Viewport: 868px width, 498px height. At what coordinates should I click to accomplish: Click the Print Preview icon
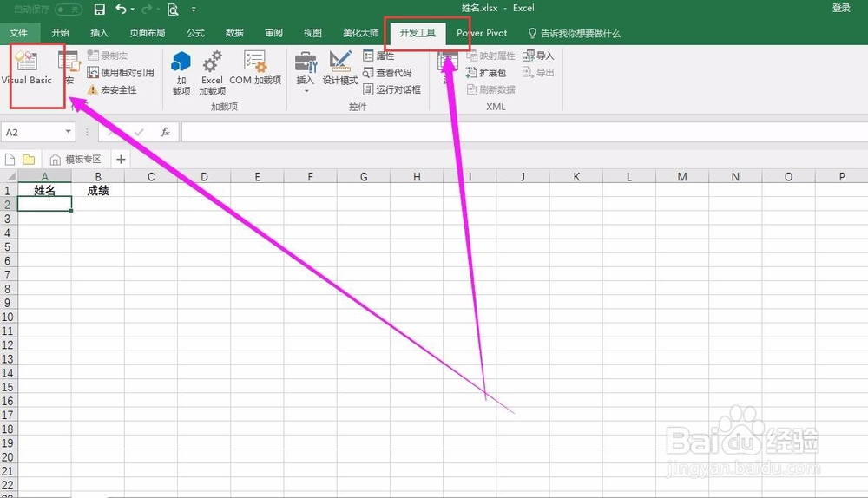[174, 10]
